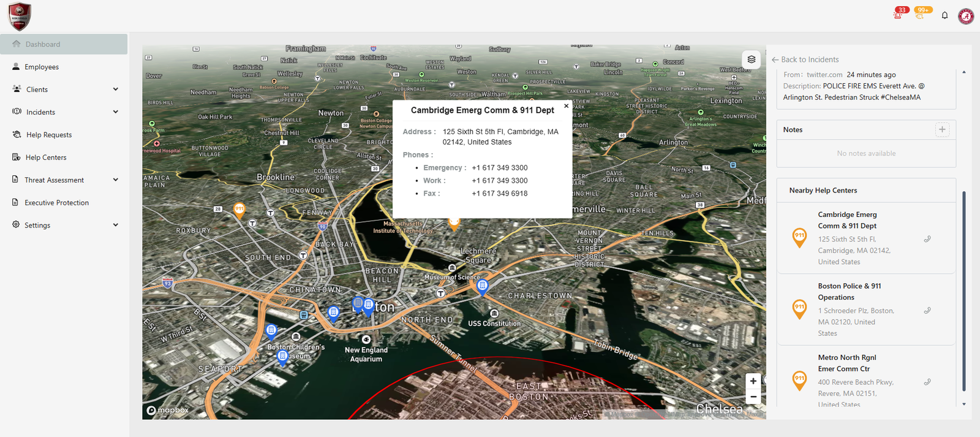
Task: Open the map layers switcher icon
Action: [x=752, y=59]
